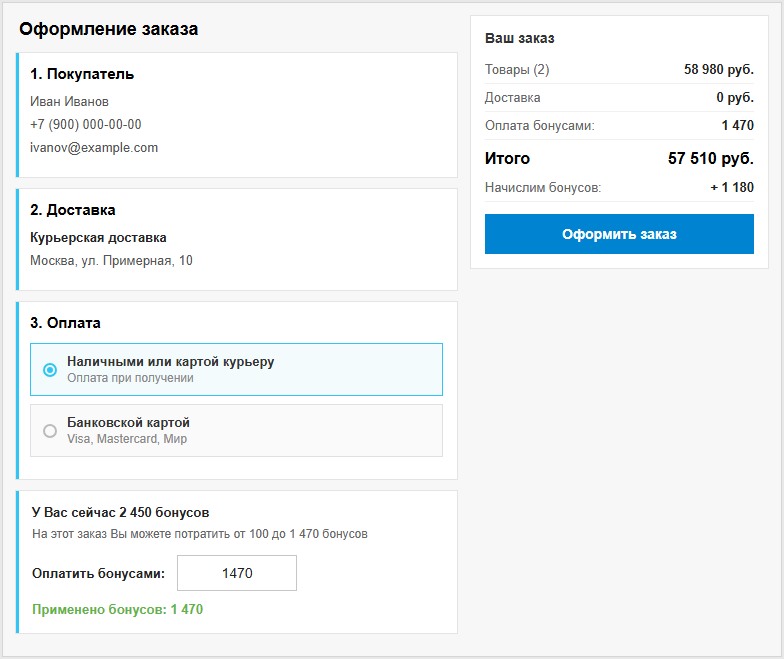Click the email ivanov@example.com
This screenshot has width=784, height=659.
[x=94, y=148]
